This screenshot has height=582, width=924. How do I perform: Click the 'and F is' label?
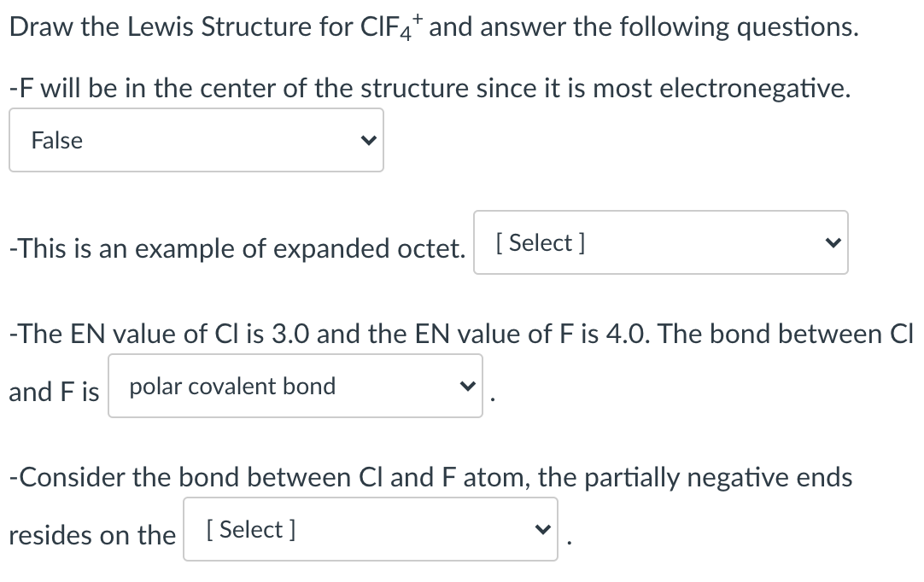coord(54,392)
